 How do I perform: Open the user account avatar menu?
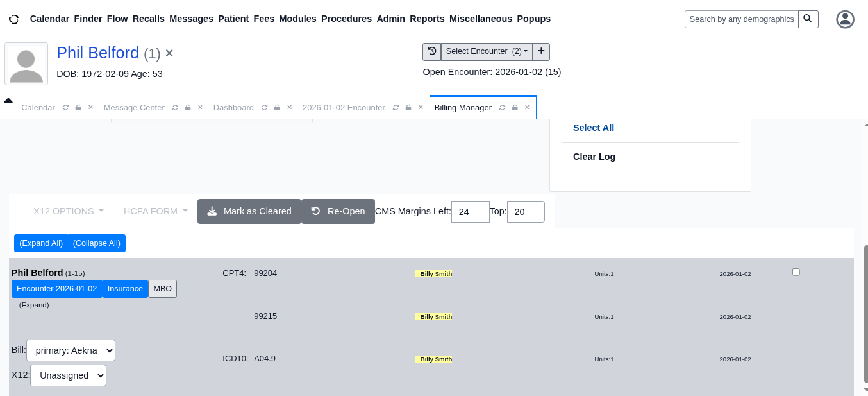click(x=845, y=19)
